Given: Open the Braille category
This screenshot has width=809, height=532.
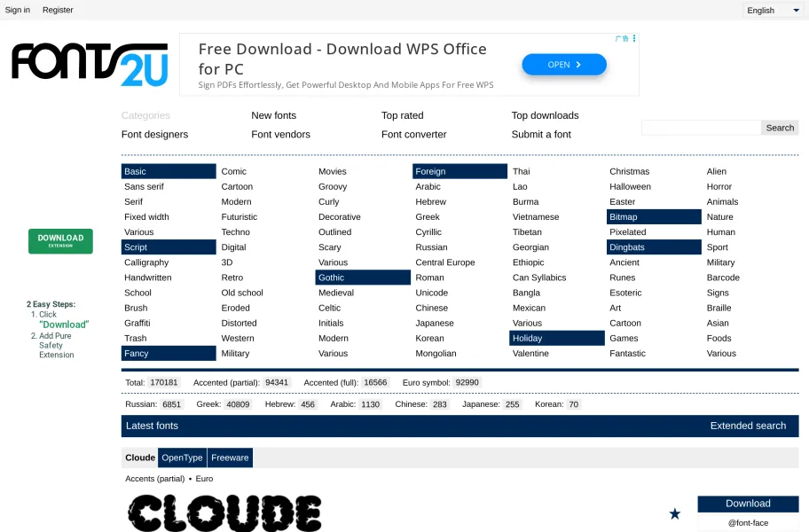Looking at the screenshot, I should [x=719, y=308].
